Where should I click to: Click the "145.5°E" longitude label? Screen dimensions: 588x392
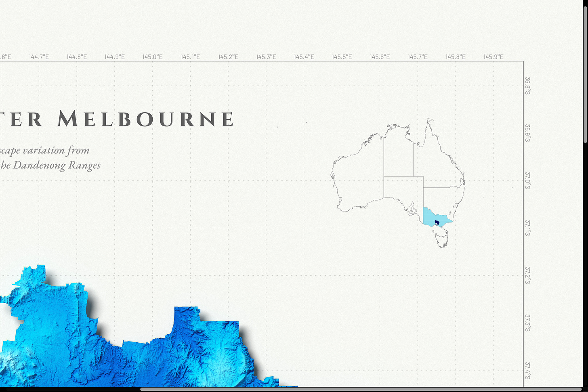[x=342, y=57]
